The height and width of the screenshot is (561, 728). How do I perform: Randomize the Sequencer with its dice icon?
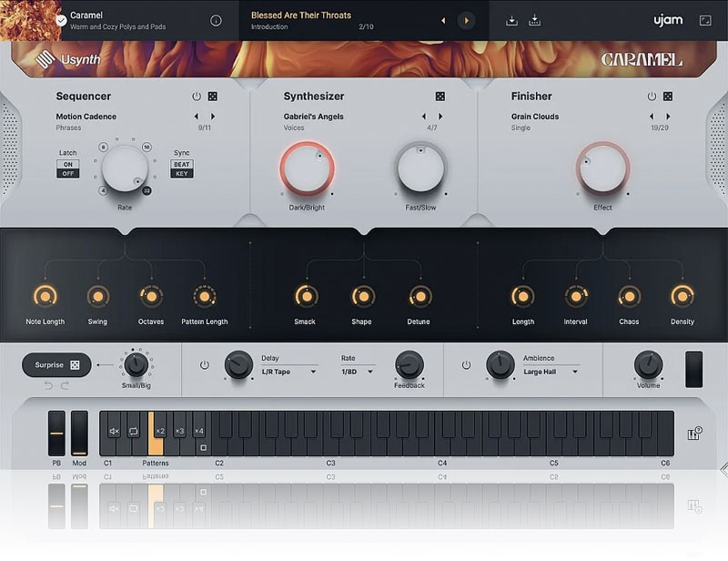point(212,97)
